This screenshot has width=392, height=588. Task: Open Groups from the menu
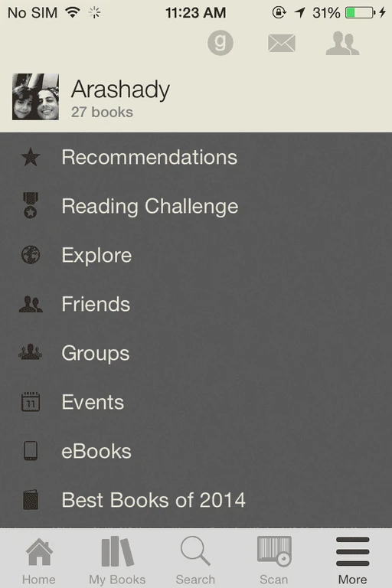point(196,353)
